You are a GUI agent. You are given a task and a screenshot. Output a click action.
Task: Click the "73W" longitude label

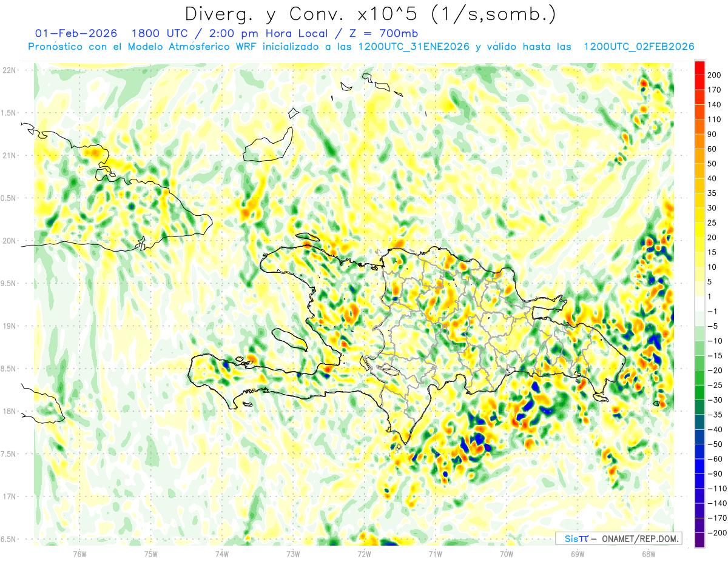point(292,554)
